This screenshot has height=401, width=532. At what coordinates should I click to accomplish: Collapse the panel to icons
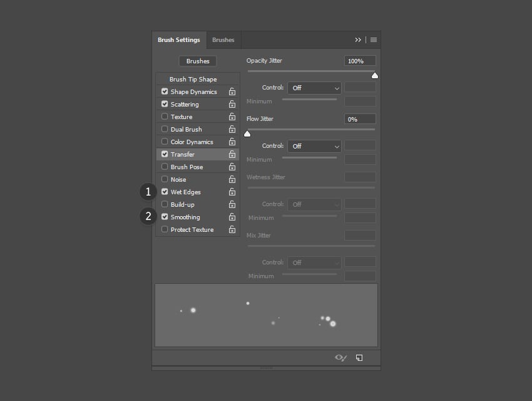click(358, 39)
